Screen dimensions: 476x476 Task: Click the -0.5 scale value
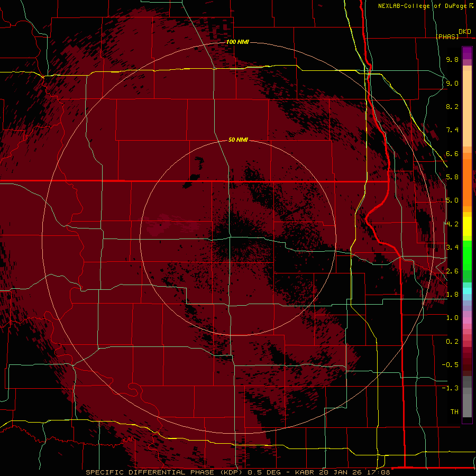pos(450,365)
